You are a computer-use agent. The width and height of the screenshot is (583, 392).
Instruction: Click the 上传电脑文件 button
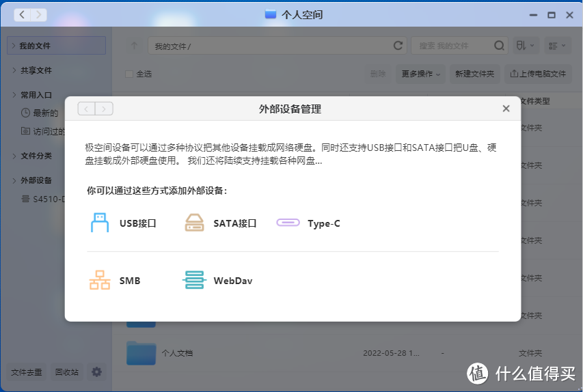pyautogui.click(x=538, y=74)
